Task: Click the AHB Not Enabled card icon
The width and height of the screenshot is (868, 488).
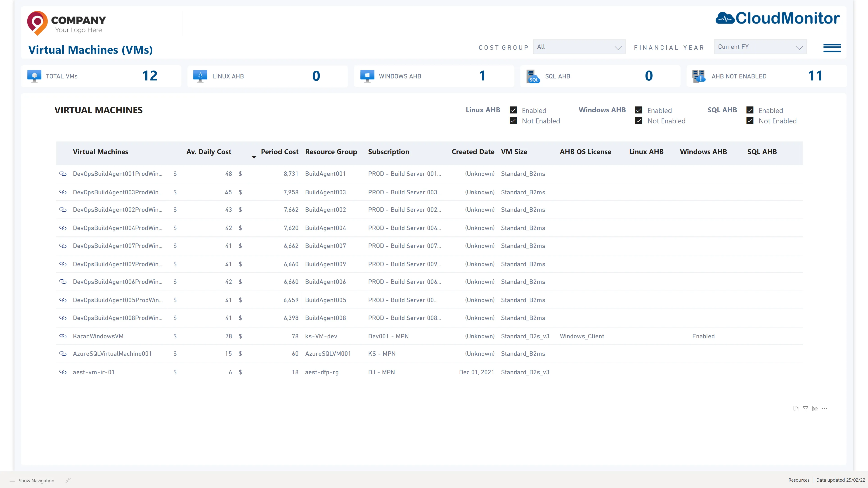Action: [699, 76]
